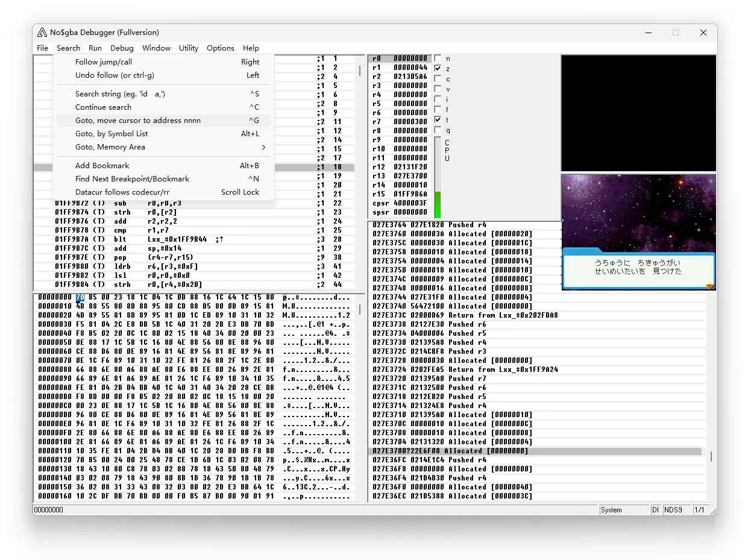Click the orange dialogue advance arrow
Viewport: 748px width, 560px height.
(x=709, y=286)
